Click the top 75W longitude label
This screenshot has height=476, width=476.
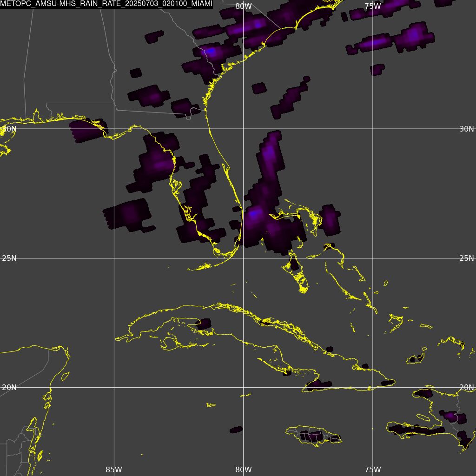pyautogui.click(x=373, y=7)
